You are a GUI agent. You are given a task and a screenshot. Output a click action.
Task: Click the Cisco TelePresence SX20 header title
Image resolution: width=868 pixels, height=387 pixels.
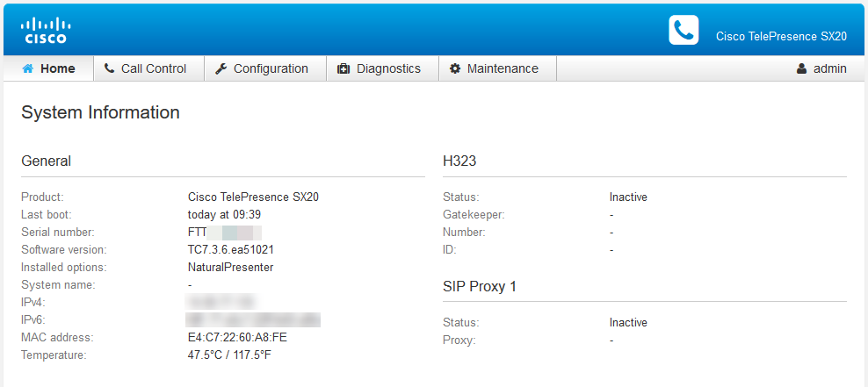coord(781,37)
